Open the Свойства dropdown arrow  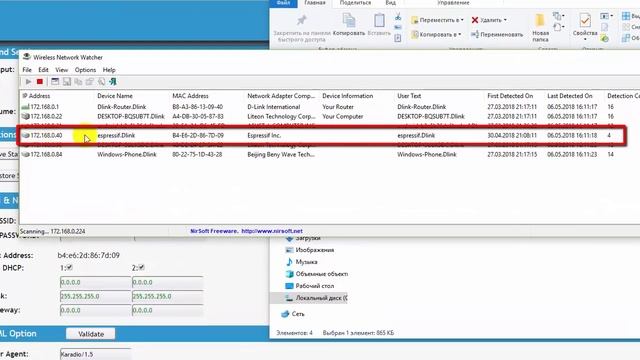[x=585, y=40]
